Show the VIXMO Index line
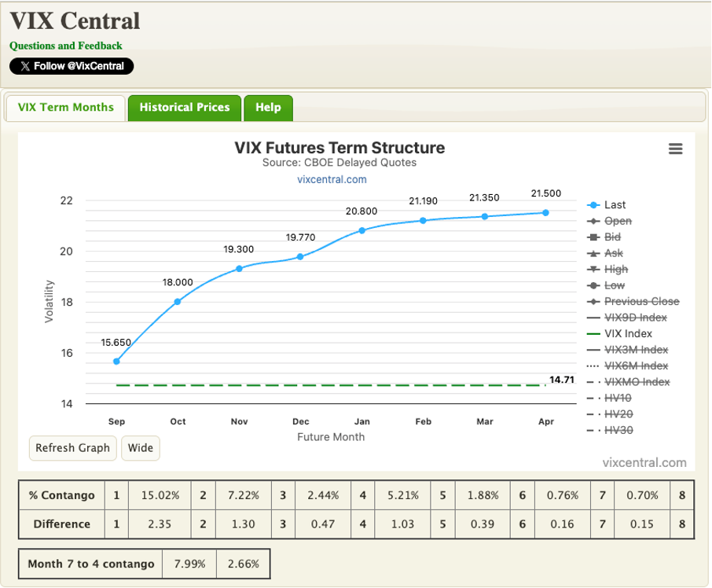712x588 pixels. click(629, 382)
